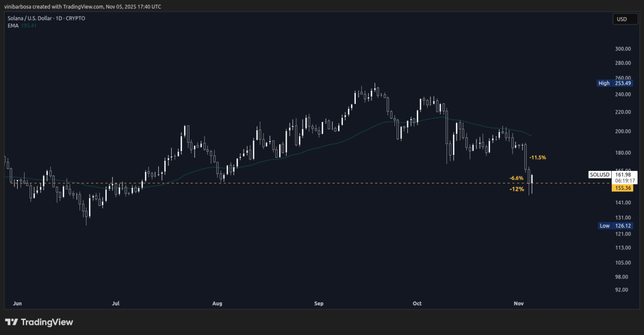The height and width of the screenshot is (335, 644).
Task: Select the Solana / U.S. Dollar symbol title
Action: tap(30, 18)
